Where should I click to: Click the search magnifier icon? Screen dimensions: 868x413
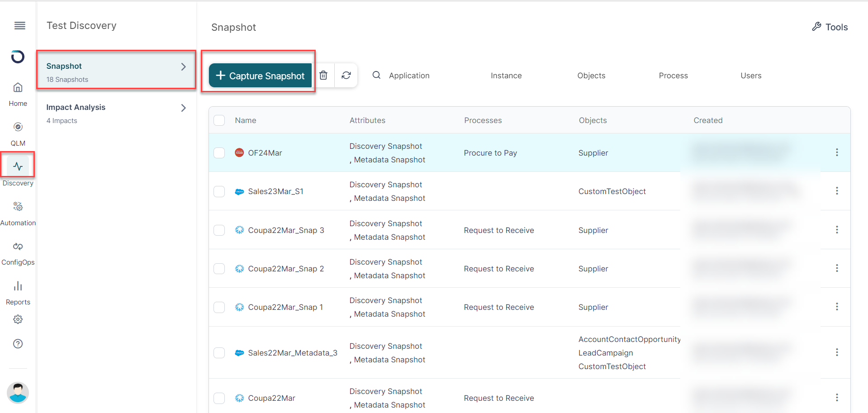click(376, 75)
